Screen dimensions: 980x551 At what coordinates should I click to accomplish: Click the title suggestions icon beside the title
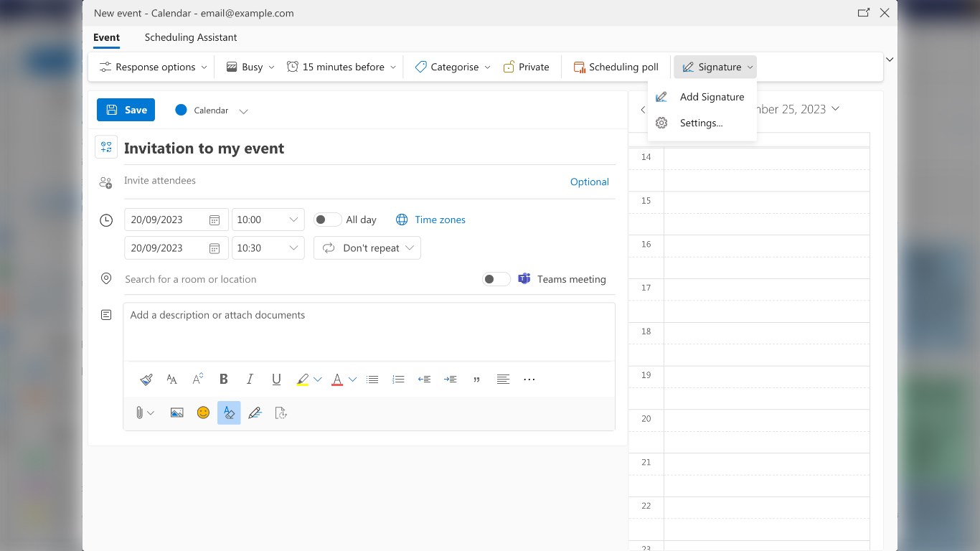pyautogui.click(x=106, y=147)
